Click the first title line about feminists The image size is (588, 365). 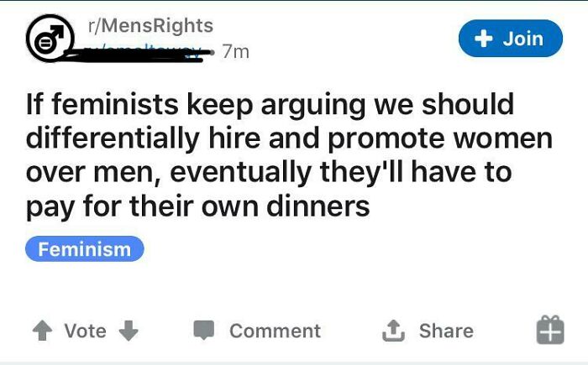tap(270, 106)
